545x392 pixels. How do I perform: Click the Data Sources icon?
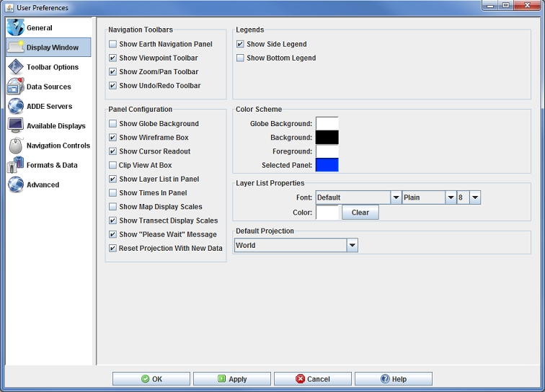(16, 86)
